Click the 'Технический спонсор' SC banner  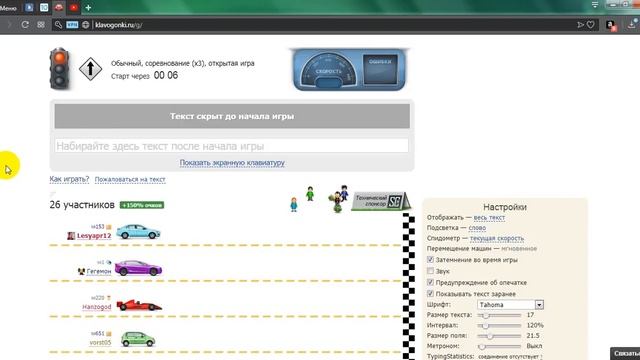pos(380,201)
